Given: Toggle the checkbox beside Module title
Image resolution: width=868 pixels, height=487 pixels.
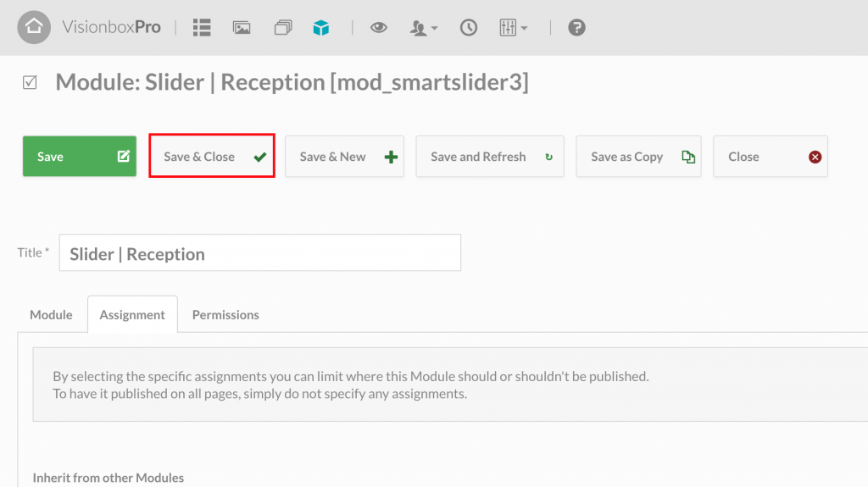Looking at the screenshot, I should tap(30, 82).
